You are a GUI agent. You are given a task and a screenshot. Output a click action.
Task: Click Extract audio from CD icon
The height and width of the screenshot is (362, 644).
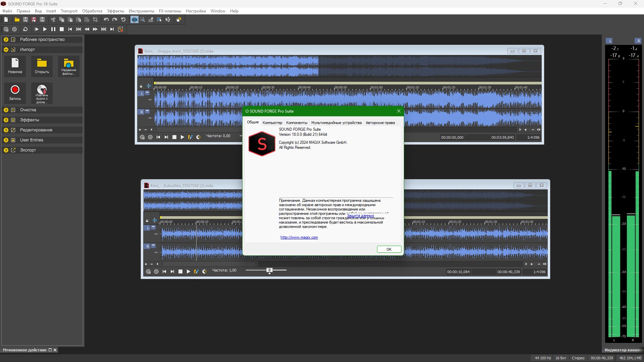point(42,93)
